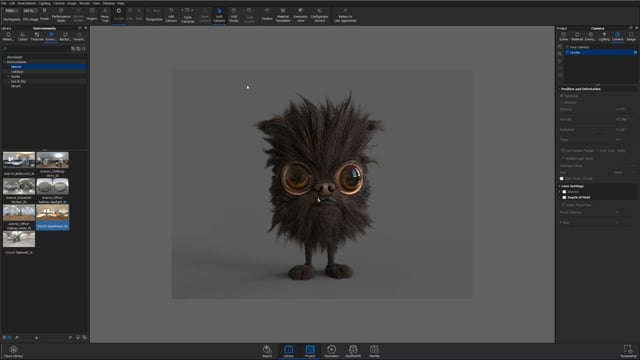This screenshot has height=360, width=640.
Task: Toggle the Project panel from bottom toolbar
Action: [x=310, y=351]
